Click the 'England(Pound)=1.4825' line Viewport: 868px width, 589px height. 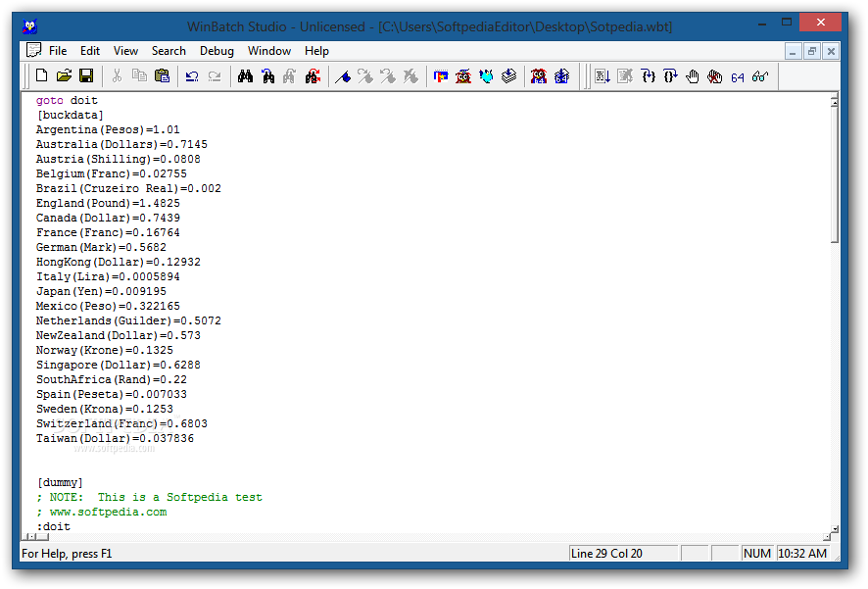tap(108, 203)
